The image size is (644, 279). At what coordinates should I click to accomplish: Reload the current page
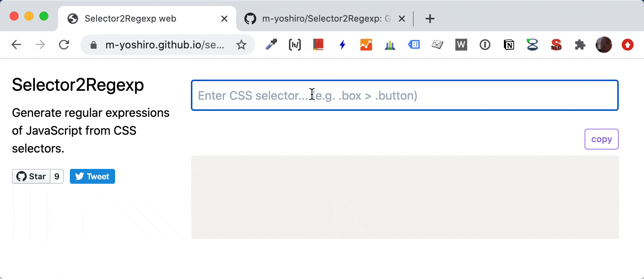64,45
